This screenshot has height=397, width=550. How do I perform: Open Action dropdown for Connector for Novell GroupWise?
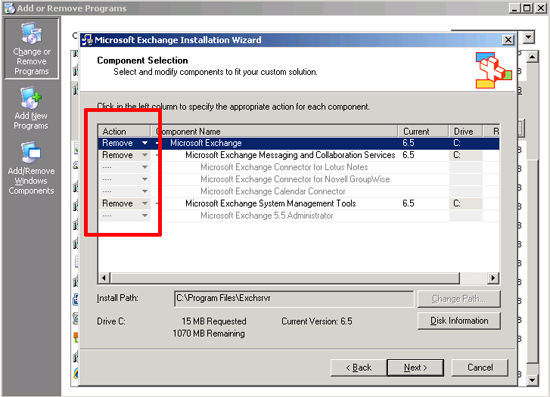point(145,179)
